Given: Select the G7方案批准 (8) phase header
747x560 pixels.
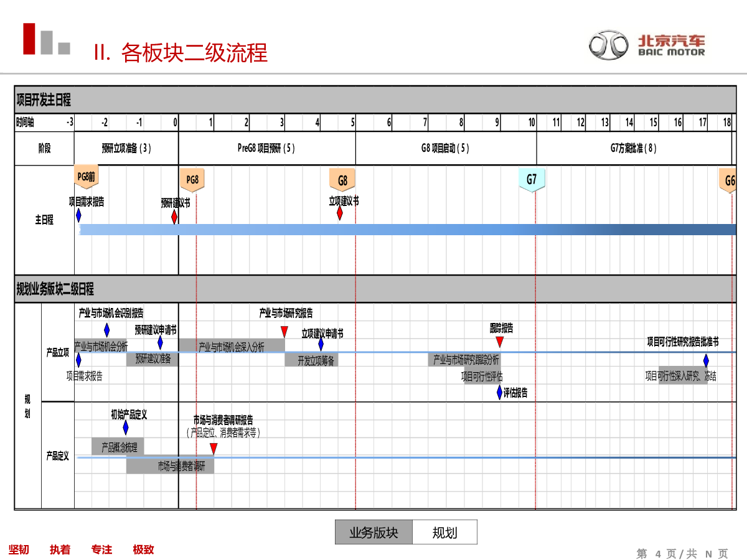Looking at the screenshot, I should click(633, 148).
